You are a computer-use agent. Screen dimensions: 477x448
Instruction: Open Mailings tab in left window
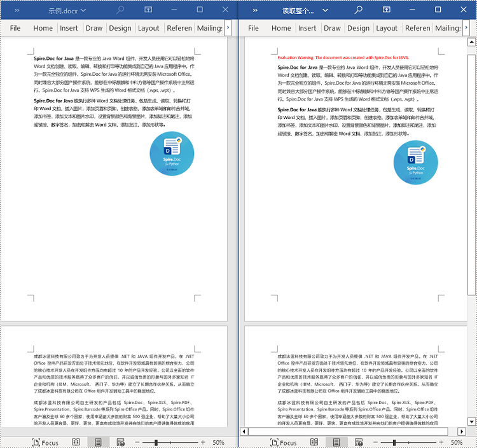pos(210,28)
